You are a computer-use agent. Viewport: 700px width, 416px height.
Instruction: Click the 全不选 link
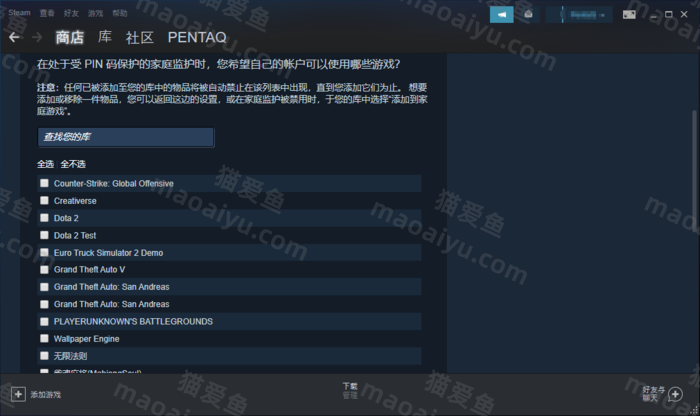(73, 164)
